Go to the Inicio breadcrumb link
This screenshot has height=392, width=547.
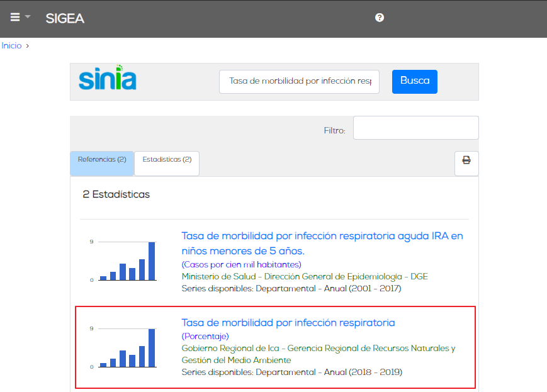(11, 46)
